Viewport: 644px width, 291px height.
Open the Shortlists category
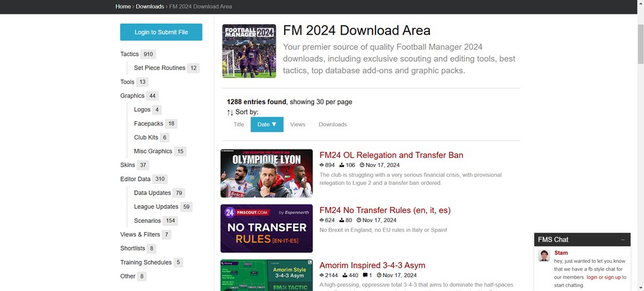coord(133,248)
